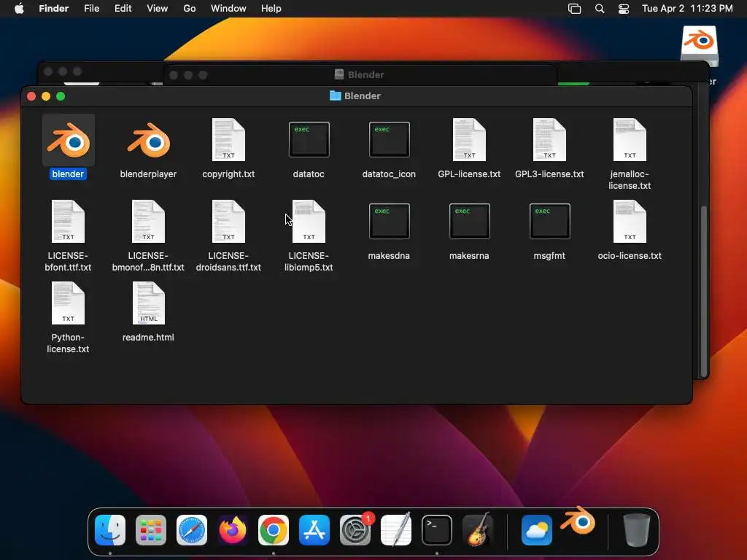Open the Trash from the Dock
The height and width of the screenshot is (560, 747).
click(636, 529)
